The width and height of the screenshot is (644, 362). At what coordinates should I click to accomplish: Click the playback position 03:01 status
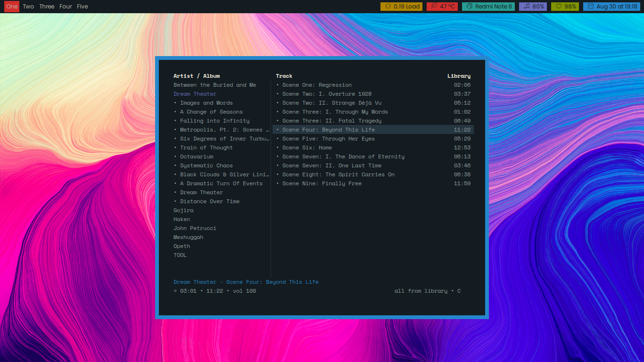pyautogui.click(x=188, y=291)
